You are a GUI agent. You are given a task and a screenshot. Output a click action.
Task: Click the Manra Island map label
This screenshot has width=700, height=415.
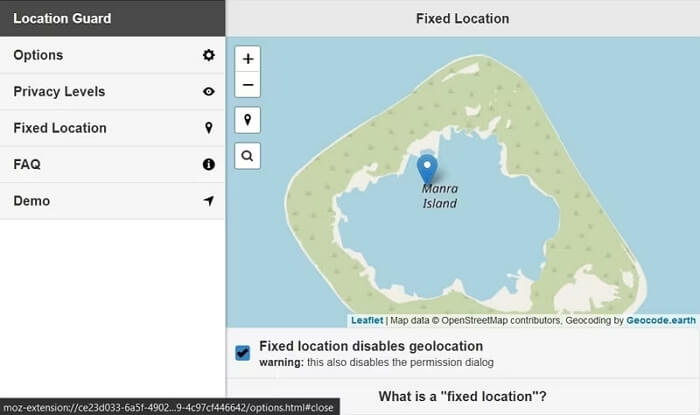click(440, 196)
